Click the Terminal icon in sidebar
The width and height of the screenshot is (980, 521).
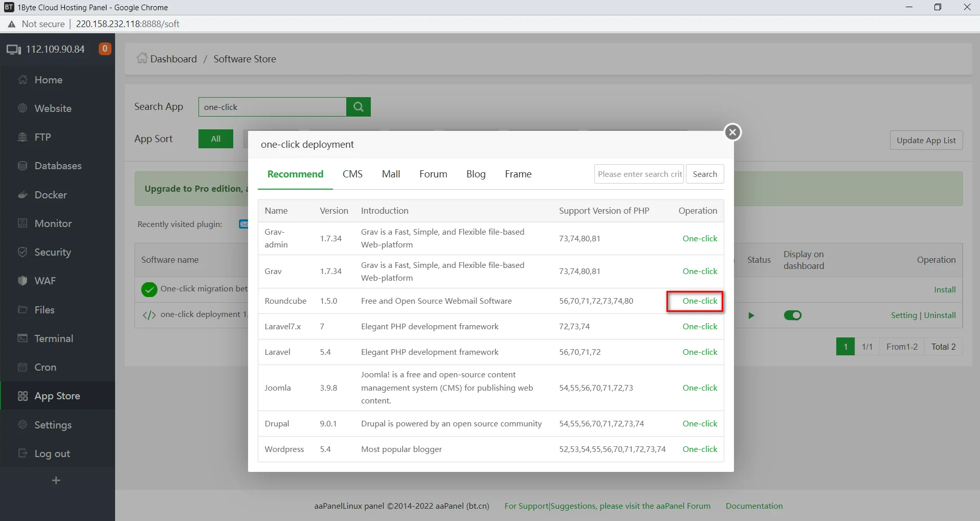pyautogui.click(x=23, y=338)
